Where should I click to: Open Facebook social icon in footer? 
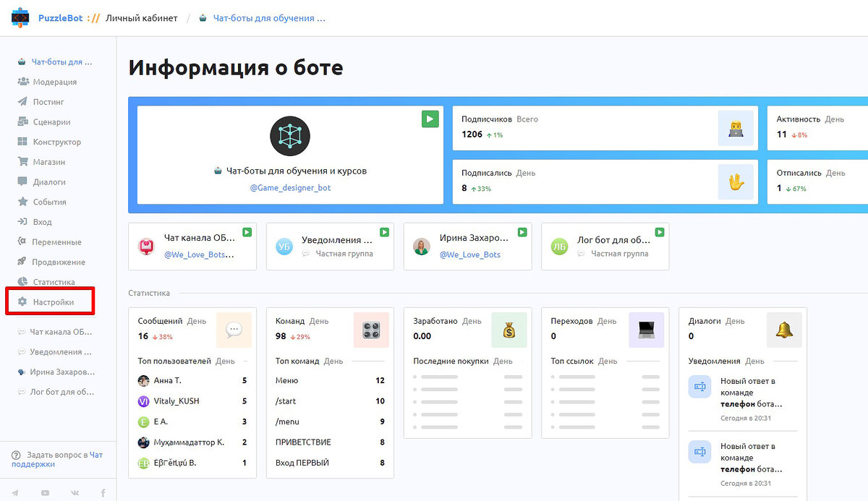(x=103, y=492)
